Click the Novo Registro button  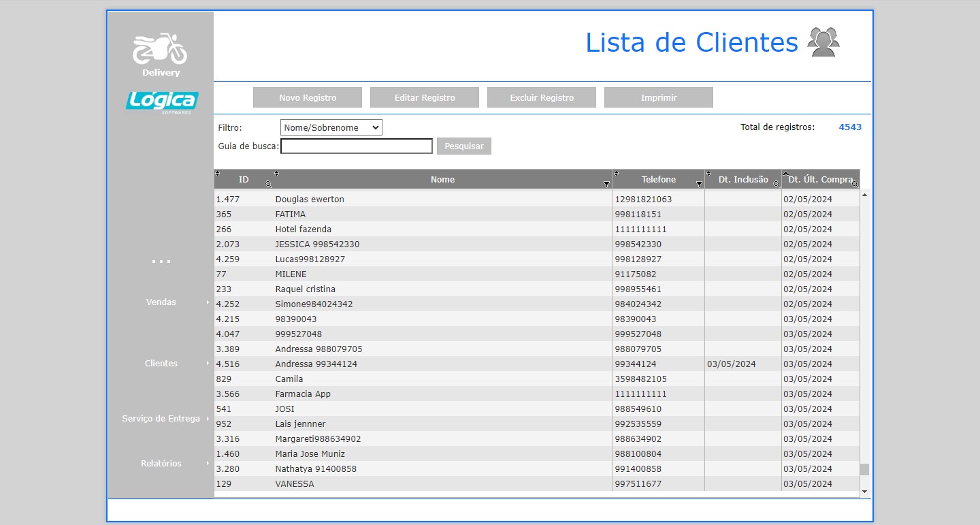click(308, 97)
